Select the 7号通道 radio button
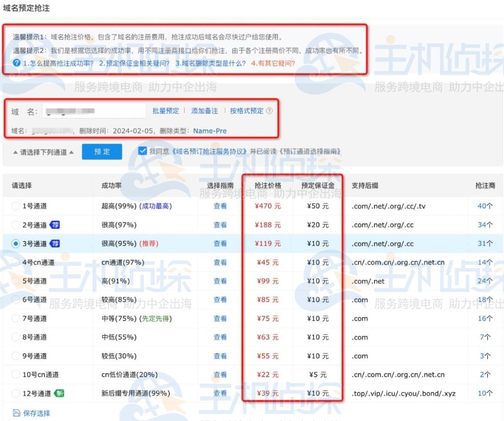This screenshot has width=504, height=421. [x=15, y=319]
